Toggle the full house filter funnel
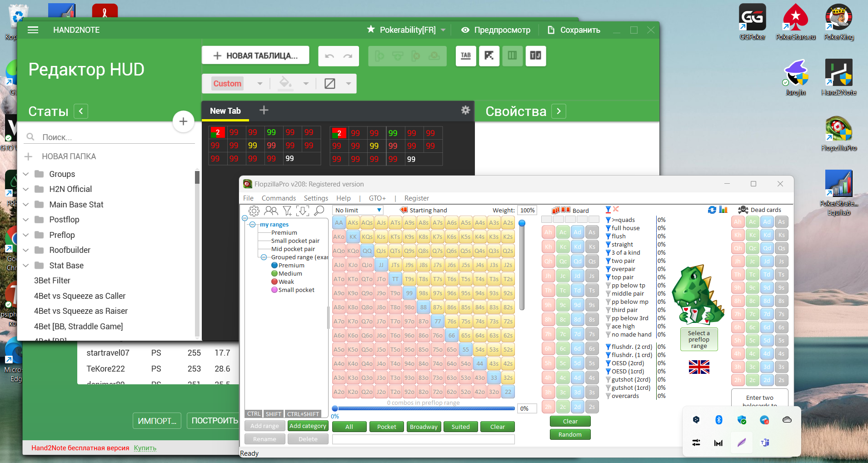Image resolution: width=868 pixels, height=463 pixels. (608, 228)
